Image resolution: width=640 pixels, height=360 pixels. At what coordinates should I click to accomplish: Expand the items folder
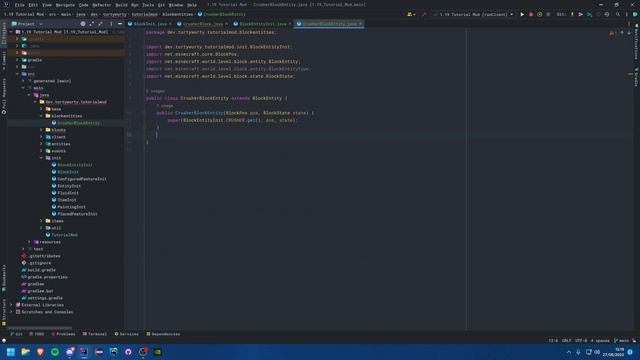click(41, 221)
